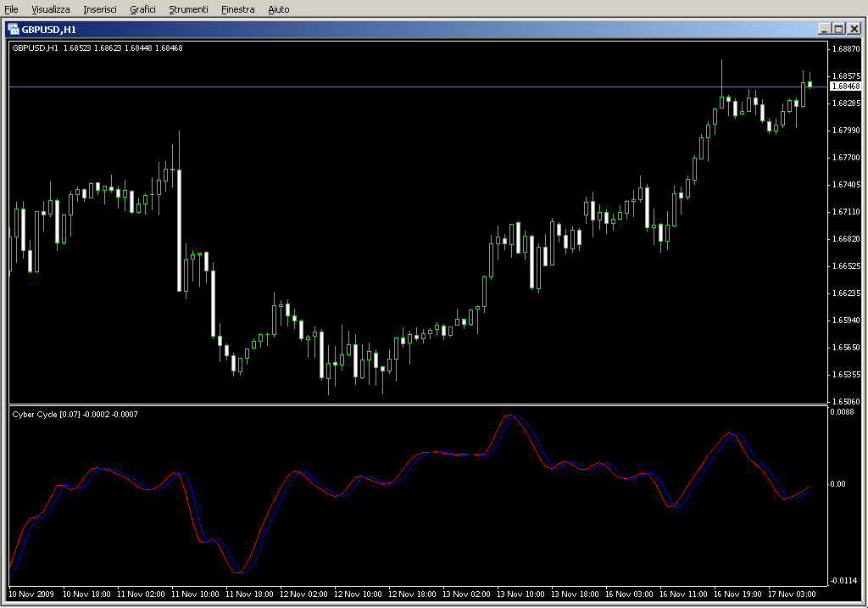Open the Visualizza menu
Viewport: 868px width, 608px height.
coord(50,9)
